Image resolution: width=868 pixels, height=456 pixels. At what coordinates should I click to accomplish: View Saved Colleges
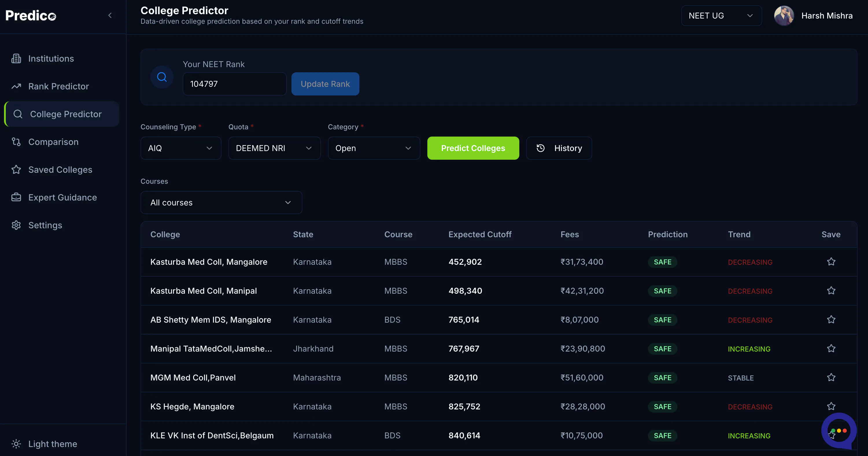60,170
